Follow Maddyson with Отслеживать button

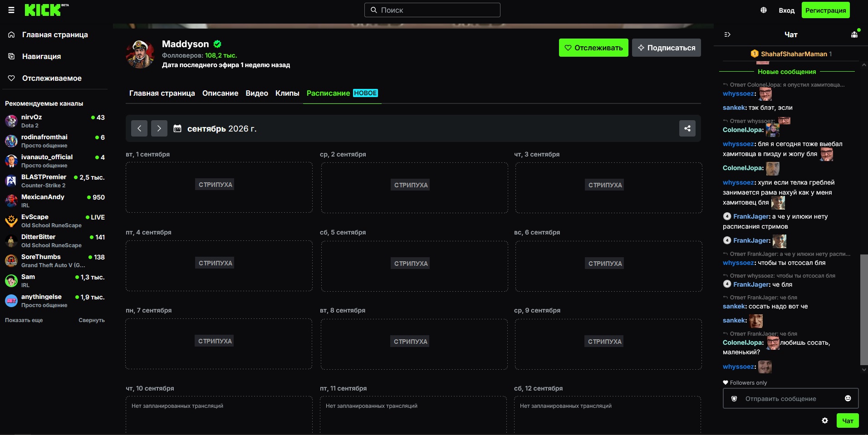point(593,48)
